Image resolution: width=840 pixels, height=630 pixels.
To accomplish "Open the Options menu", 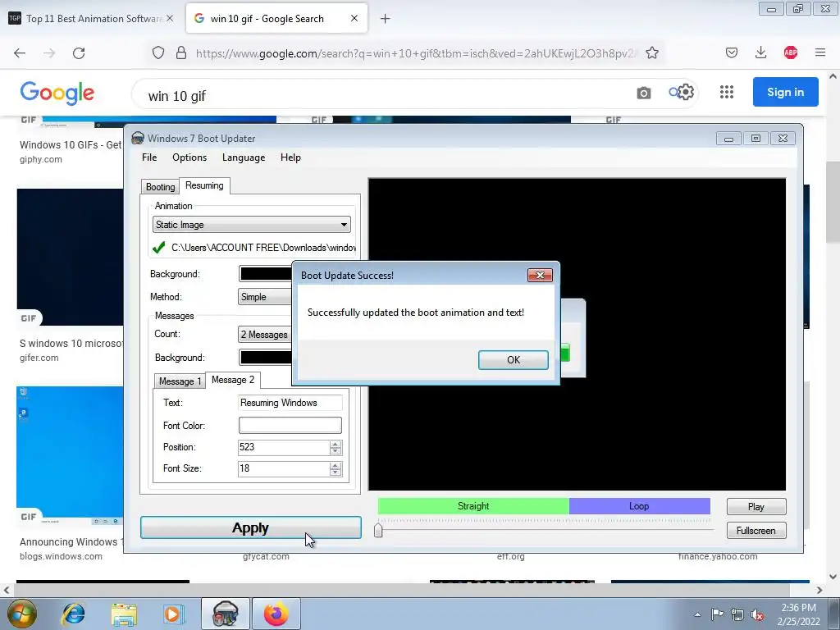I will coord(189,157).
